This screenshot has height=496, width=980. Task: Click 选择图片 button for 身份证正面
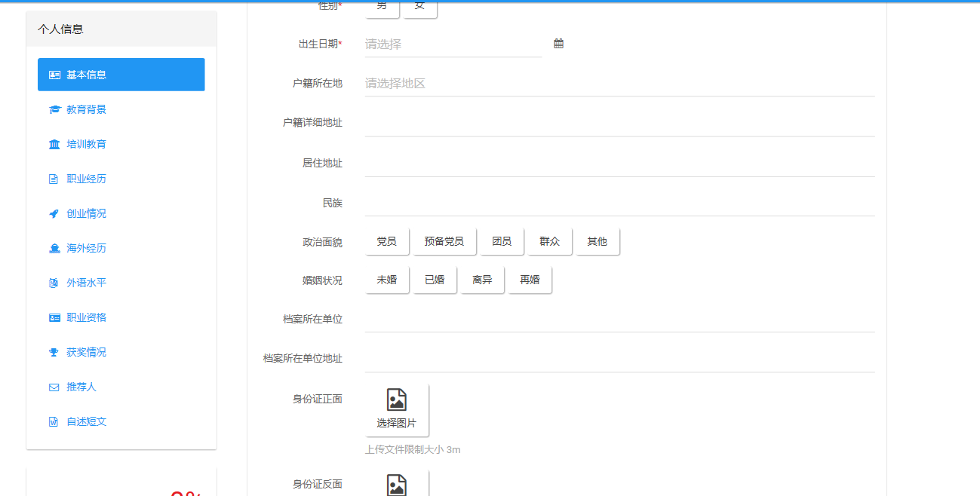[397, 410]
